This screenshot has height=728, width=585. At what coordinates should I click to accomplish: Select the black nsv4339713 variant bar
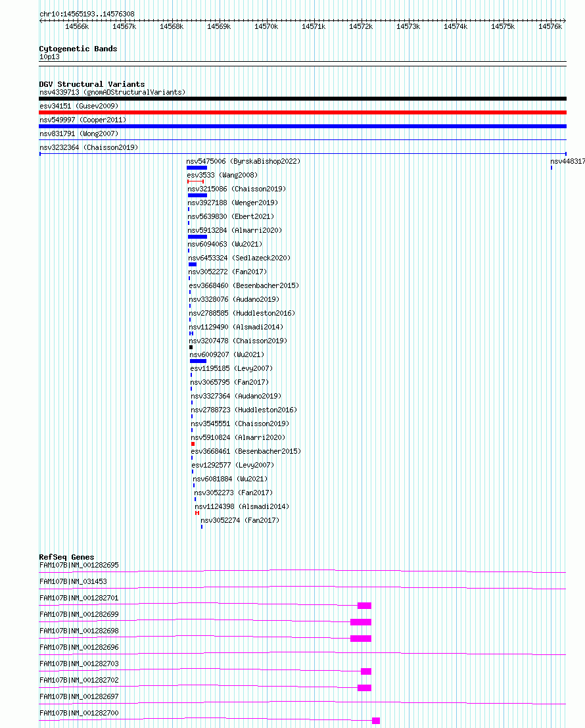point(302,99)
